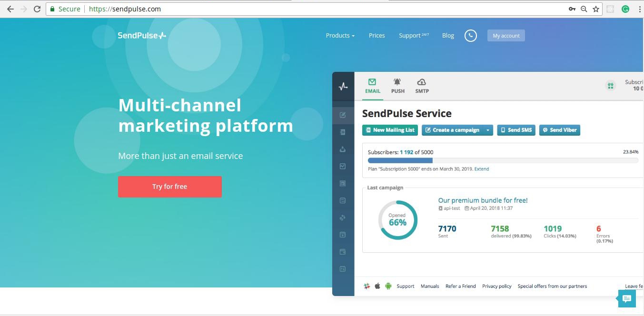This screenshot has height=316, width=644.
Task: Open the live chat widget icon
Action: [x=626, y=299]
